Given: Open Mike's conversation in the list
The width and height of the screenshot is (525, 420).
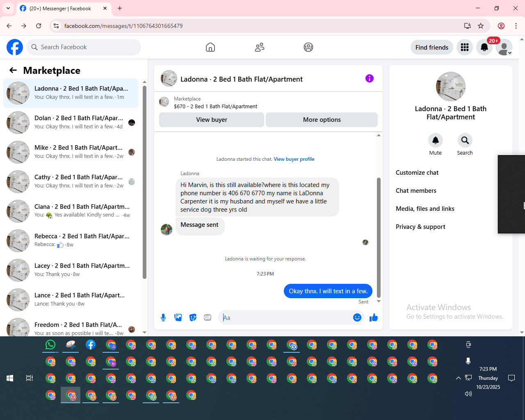Looking at the screenshot, I should [71, 152].
